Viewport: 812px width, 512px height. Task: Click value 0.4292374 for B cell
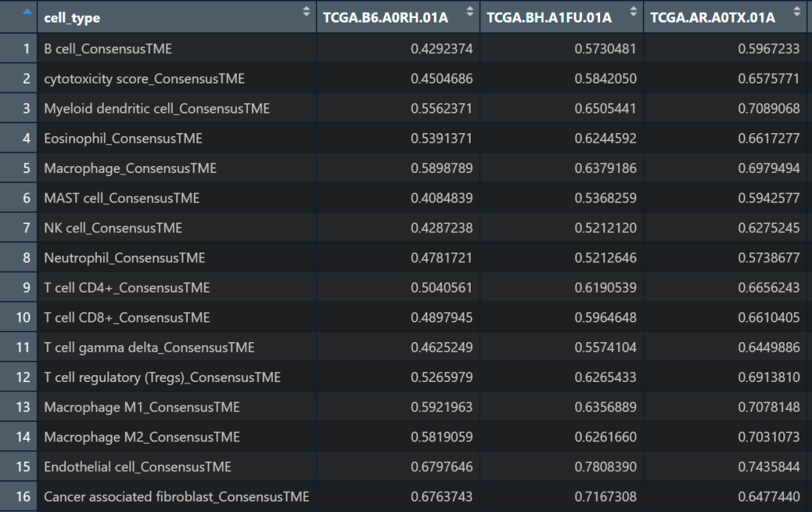(x=442, y=49)
